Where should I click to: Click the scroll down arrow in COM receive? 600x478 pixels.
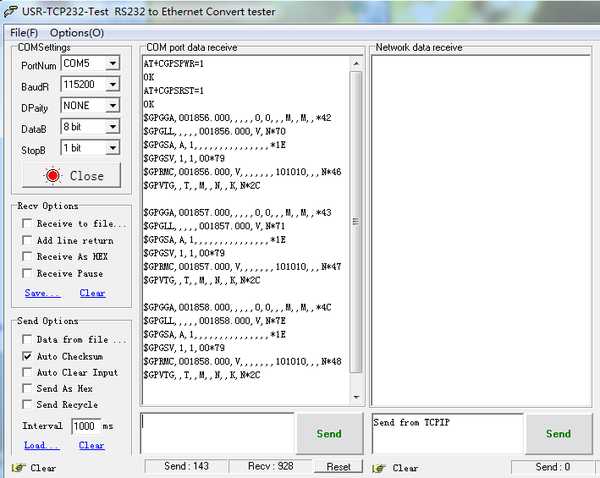pyautogui.click(x=356, y=397)
